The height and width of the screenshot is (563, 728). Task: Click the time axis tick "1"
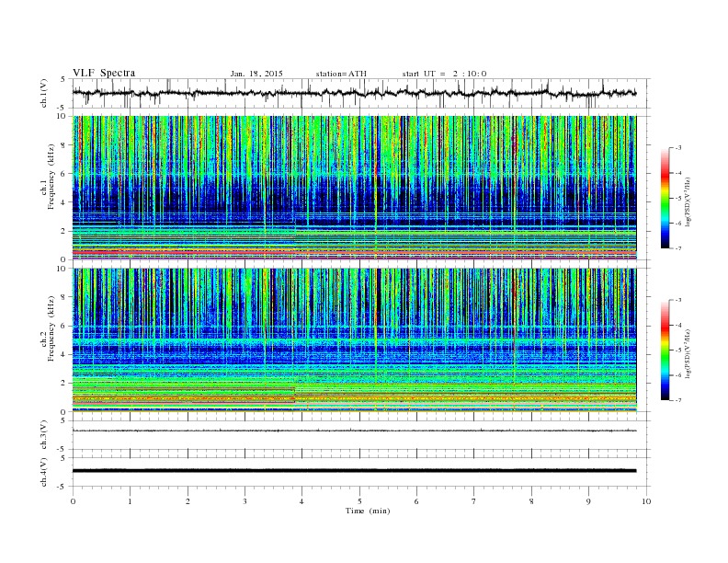131,501
